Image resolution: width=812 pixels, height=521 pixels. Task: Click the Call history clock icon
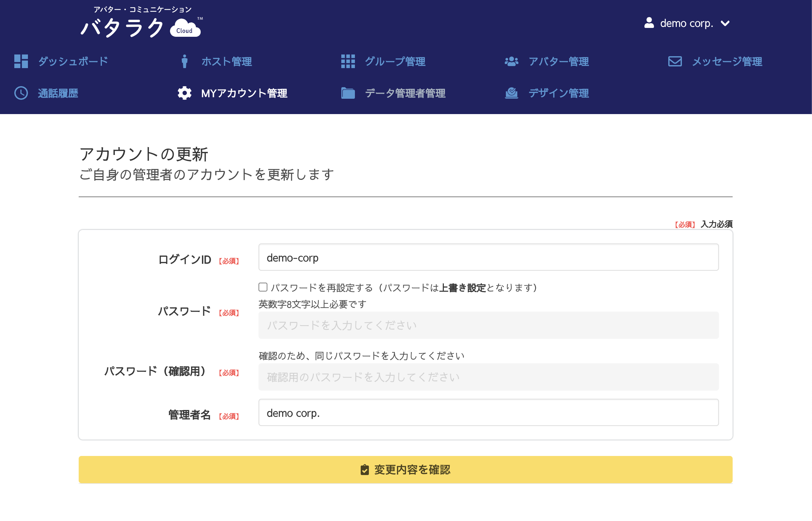[21, 93]
